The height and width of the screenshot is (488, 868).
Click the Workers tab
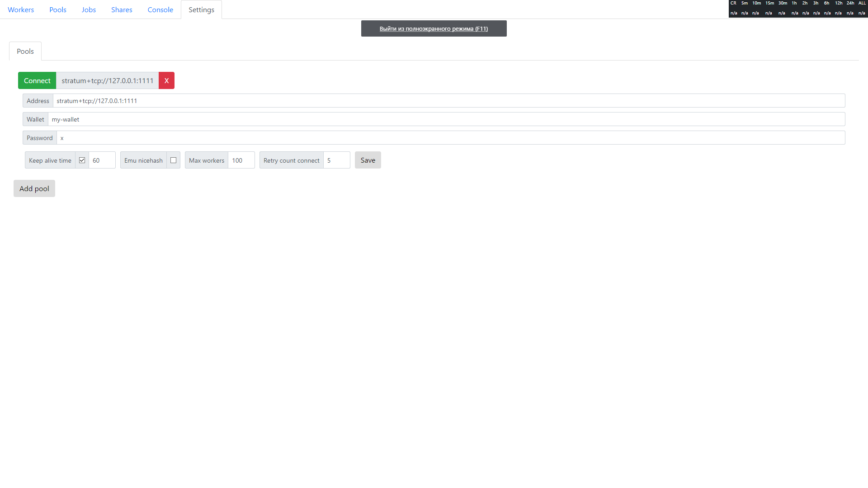(x=21, y=9)
